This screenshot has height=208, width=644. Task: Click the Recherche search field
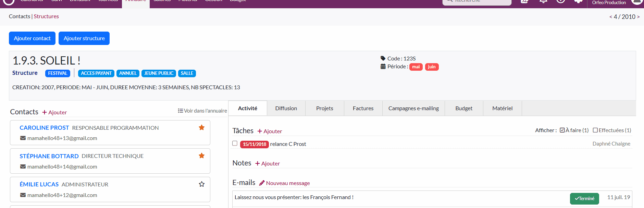477,2
